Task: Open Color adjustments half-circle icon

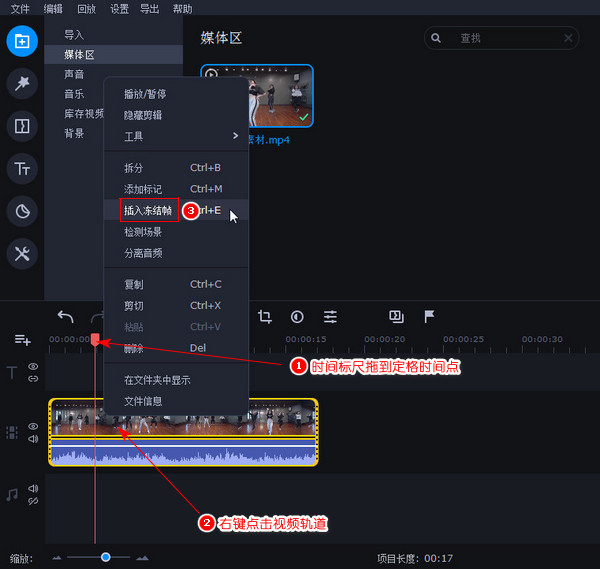Action: (x=297, y=317)
